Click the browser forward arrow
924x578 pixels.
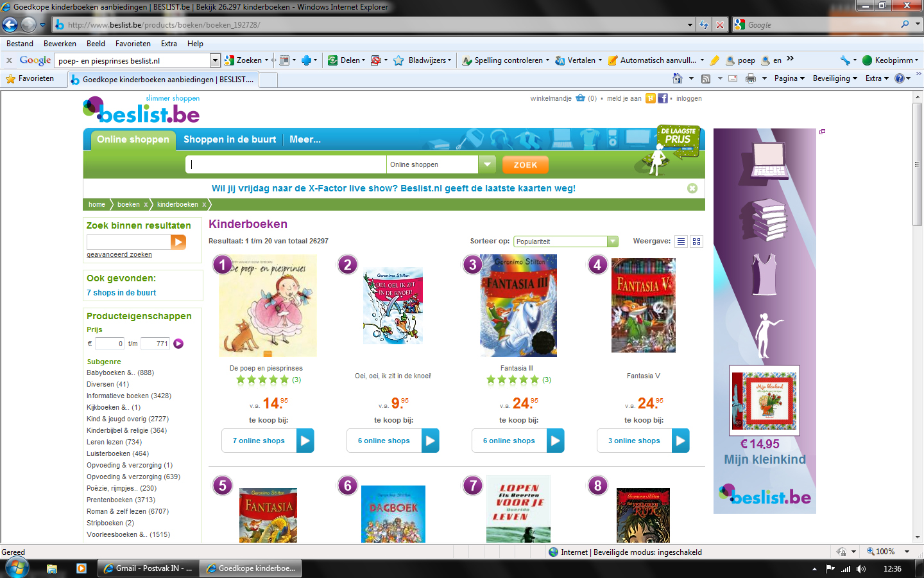[x=28, y=24]
